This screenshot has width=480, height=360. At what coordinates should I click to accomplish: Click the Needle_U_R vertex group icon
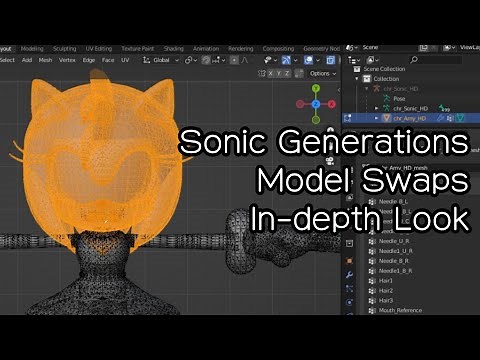[x=372, y=241]
